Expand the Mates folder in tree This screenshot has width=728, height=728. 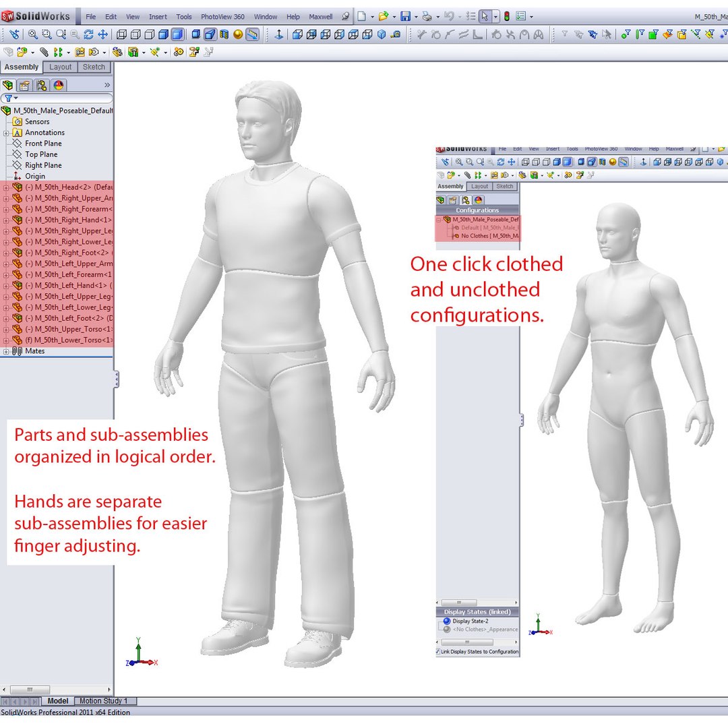[6, 351]
